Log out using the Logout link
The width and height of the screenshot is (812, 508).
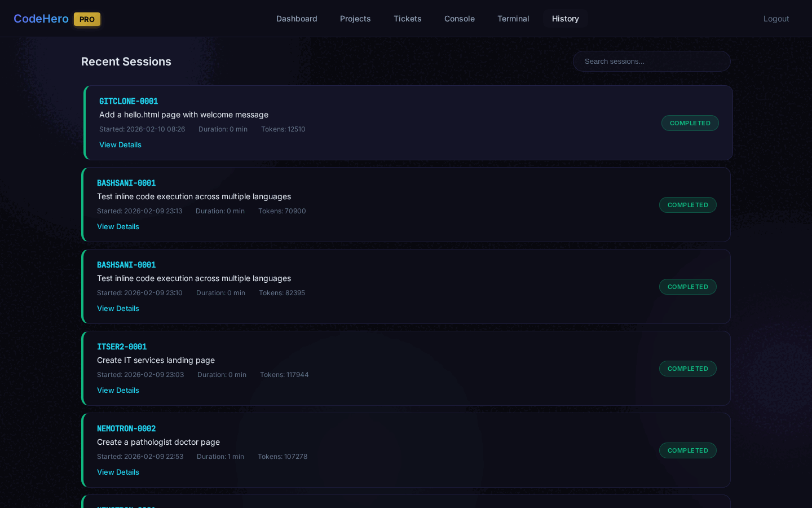point(776,19)
